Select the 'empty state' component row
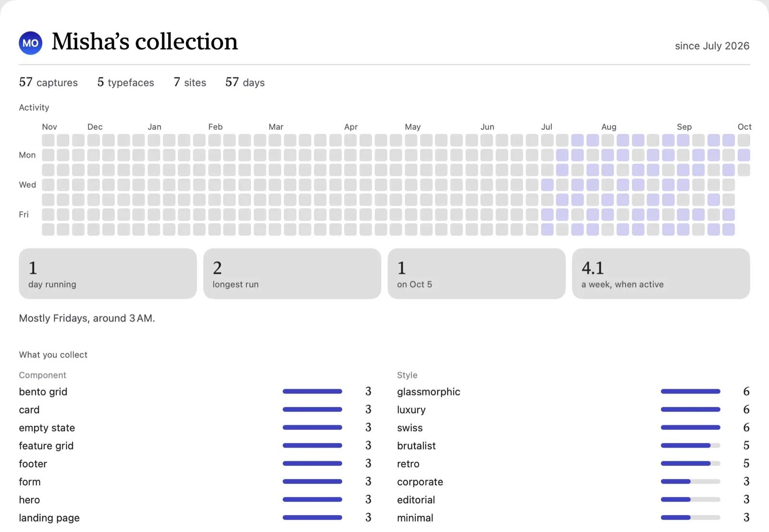 (x=195, y=428)
